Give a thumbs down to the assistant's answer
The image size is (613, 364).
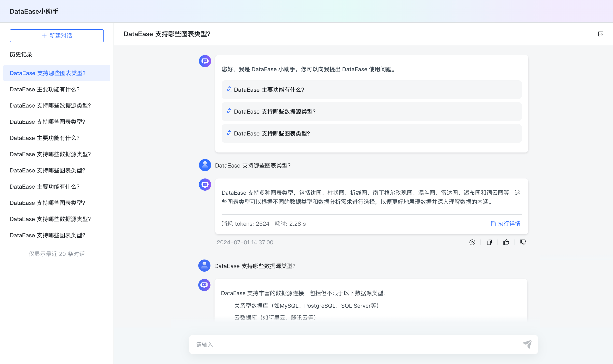523,242
